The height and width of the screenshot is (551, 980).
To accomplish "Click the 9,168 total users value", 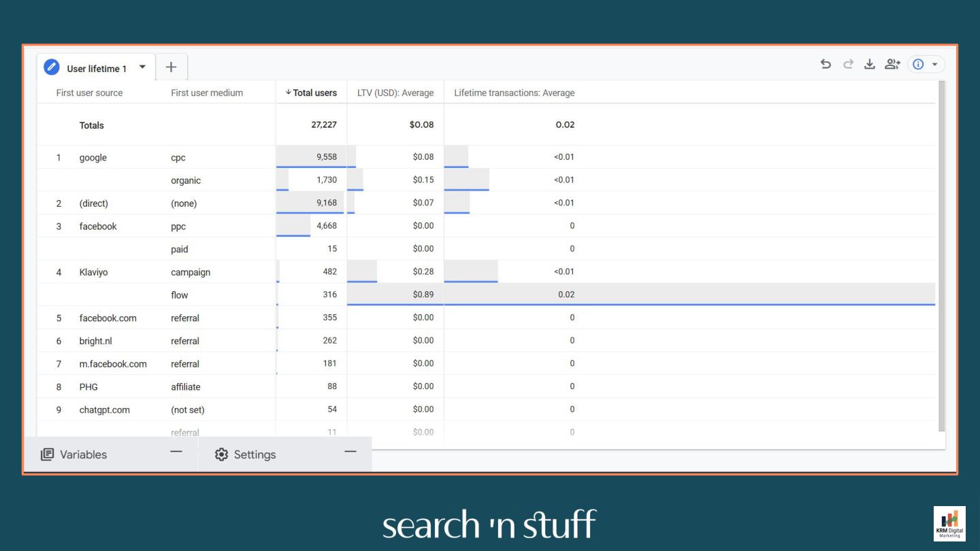I will (x=327, y=203).
